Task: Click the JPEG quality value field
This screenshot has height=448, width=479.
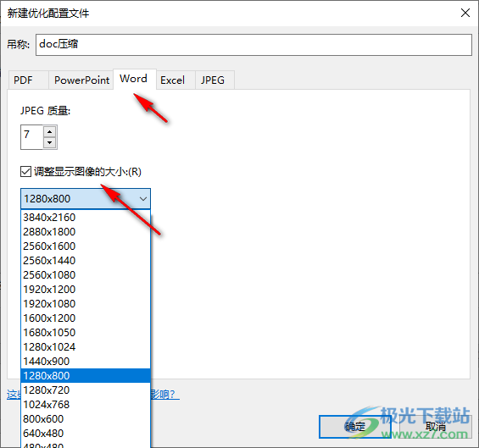Action: tap(32, 137)
